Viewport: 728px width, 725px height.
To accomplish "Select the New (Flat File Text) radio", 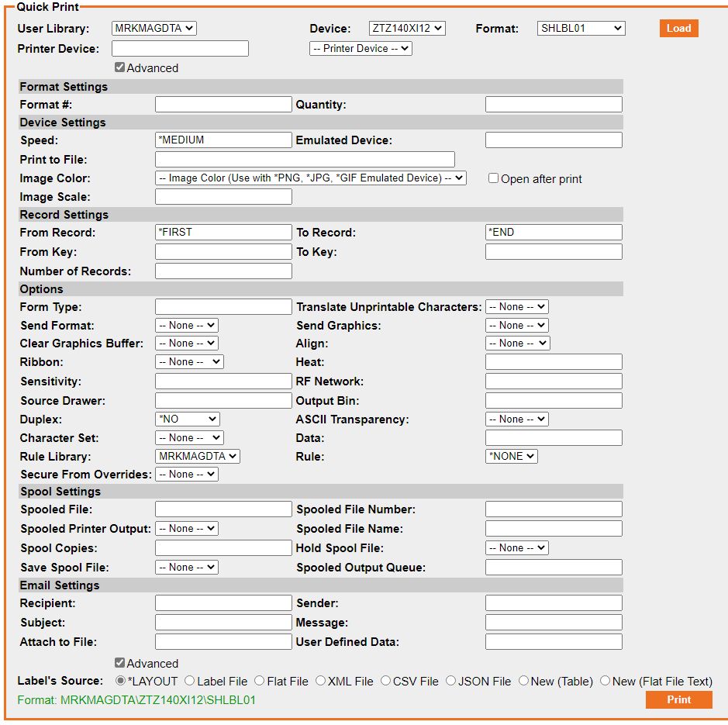I will click(605, 680).
